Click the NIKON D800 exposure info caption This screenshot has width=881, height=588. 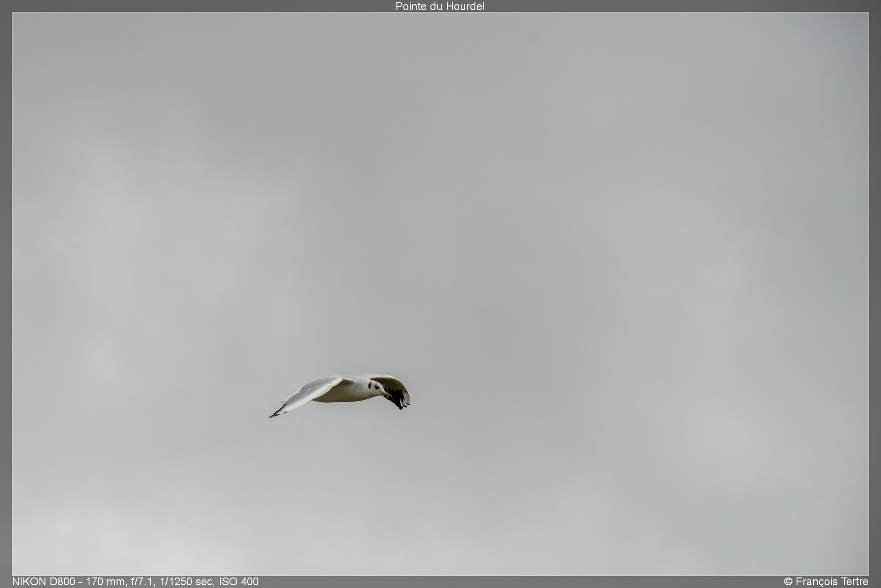coord(135,582)
